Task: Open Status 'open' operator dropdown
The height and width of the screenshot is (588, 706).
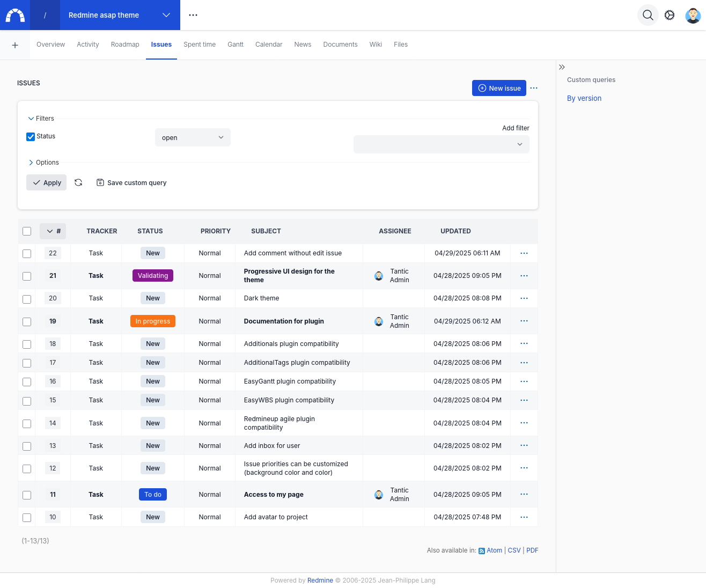Action: click(x=193, y=137)
